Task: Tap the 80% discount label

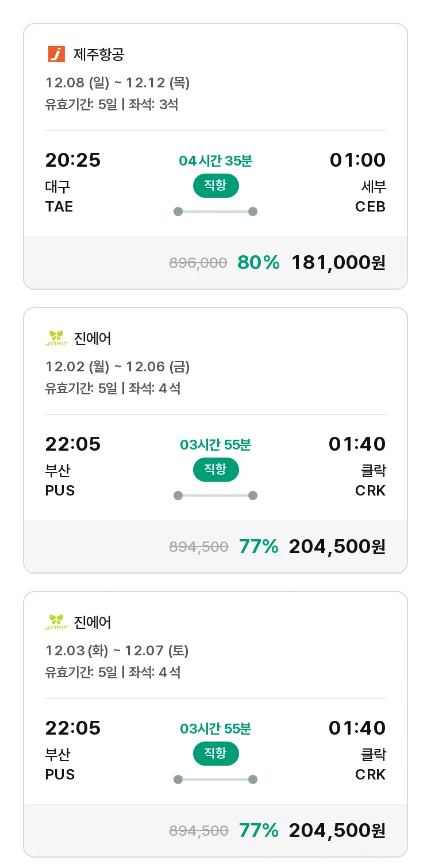Action: 259,263
